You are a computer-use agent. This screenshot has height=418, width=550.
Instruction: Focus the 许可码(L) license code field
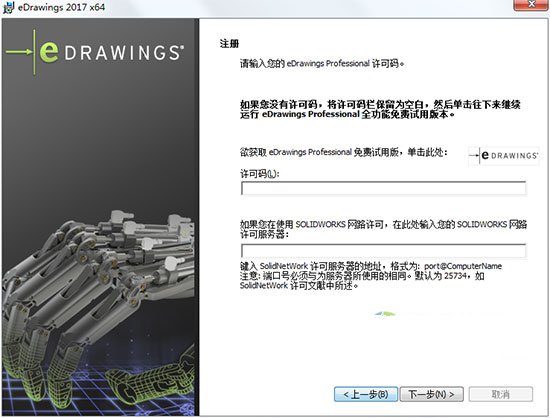383,189
